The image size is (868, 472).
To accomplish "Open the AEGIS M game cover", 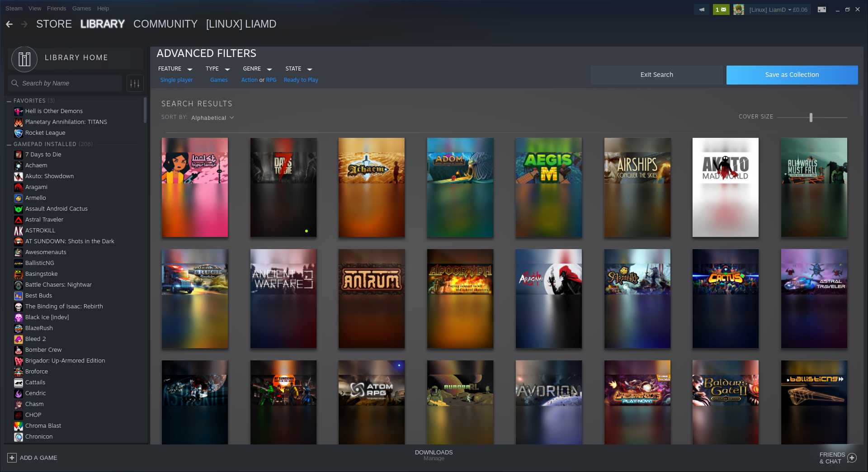I will click(549, 187).
